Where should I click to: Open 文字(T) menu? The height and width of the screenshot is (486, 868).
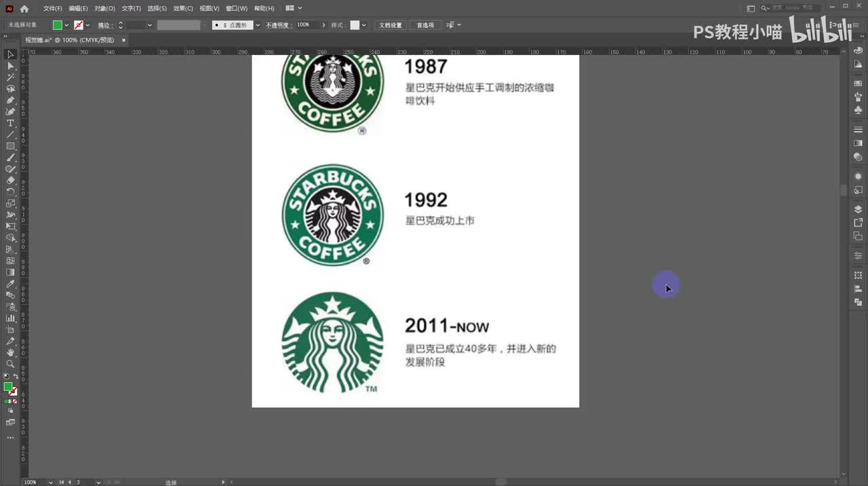(x=131, y=8)
